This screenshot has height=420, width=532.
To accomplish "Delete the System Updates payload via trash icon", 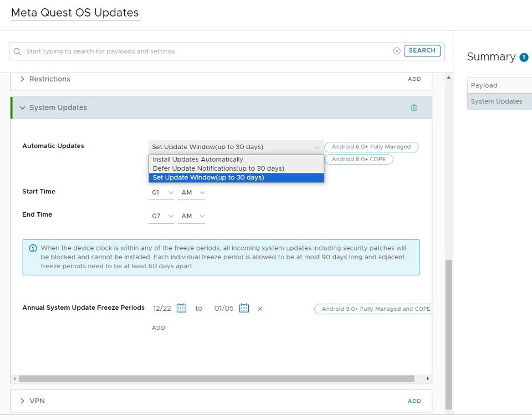I will [413, 107].
